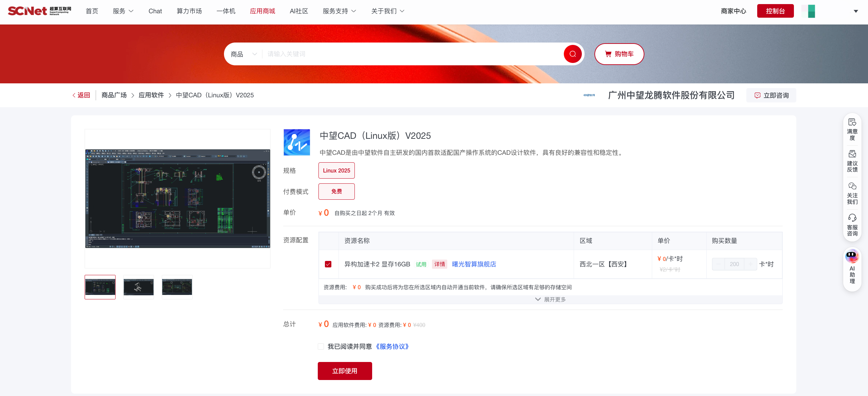This screenshot has height=396, width=868.
Task: Expand 展开更多 resource options
Action: point(551,299)
